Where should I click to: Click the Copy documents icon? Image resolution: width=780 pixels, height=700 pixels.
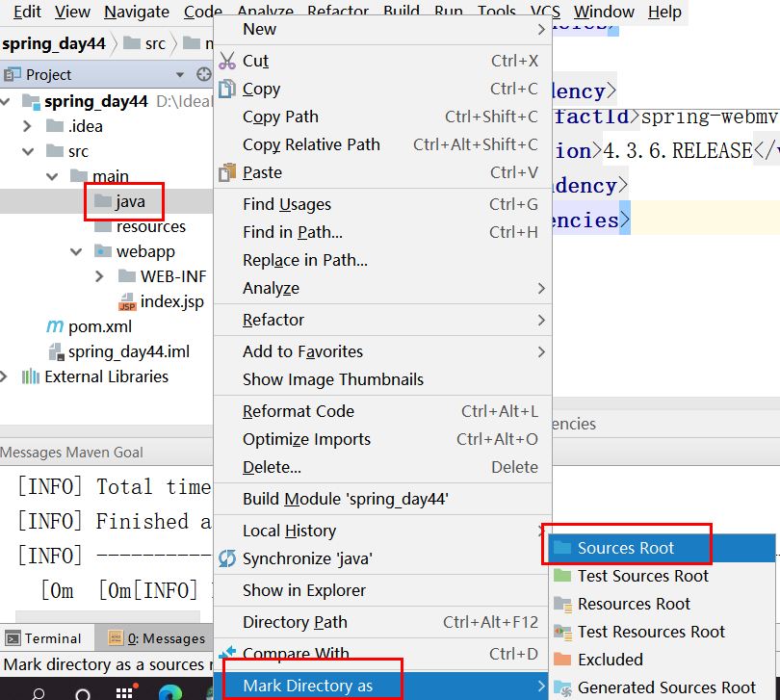click(x=227, y=89)
